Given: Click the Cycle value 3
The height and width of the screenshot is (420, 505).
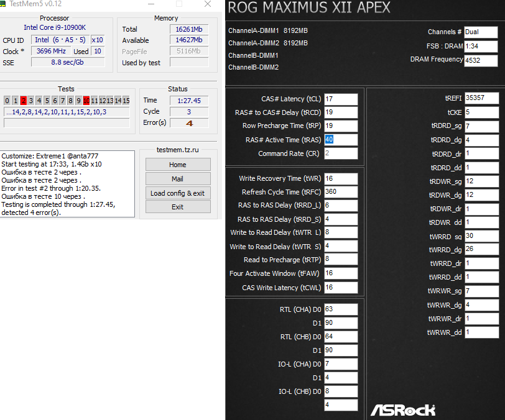Looking at the screenshot, I should tap(189, 112).
